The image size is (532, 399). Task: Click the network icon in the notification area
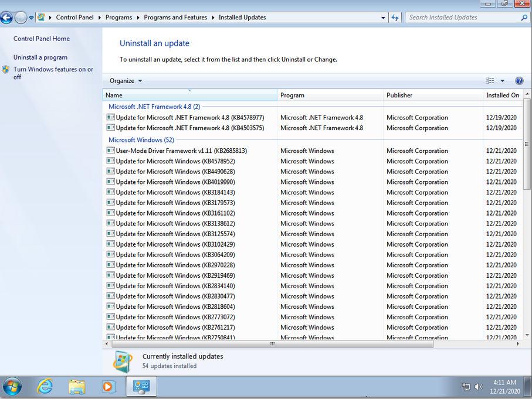point(465,387)
